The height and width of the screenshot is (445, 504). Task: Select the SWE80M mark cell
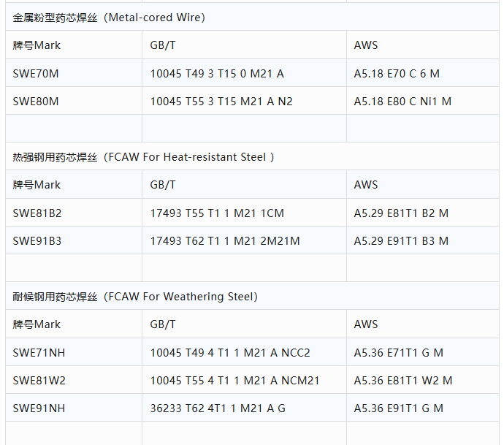(x=36, y=102)
